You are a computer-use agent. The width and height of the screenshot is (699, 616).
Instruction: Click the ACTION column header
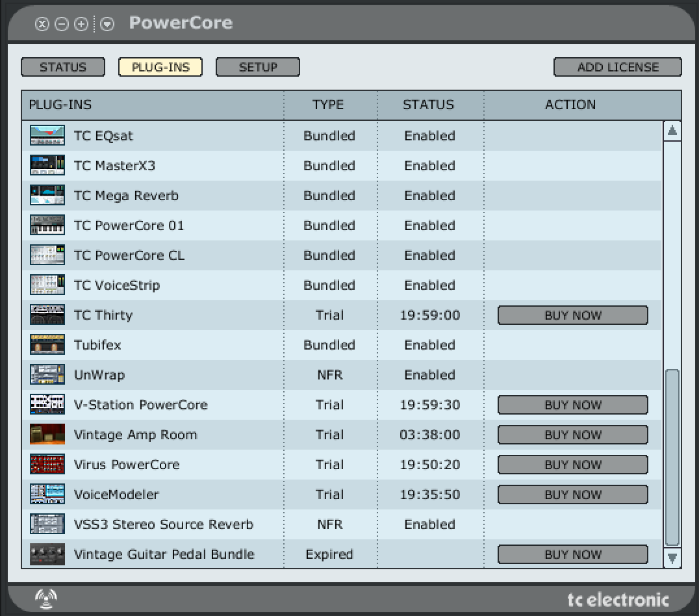tap(582, 105)
